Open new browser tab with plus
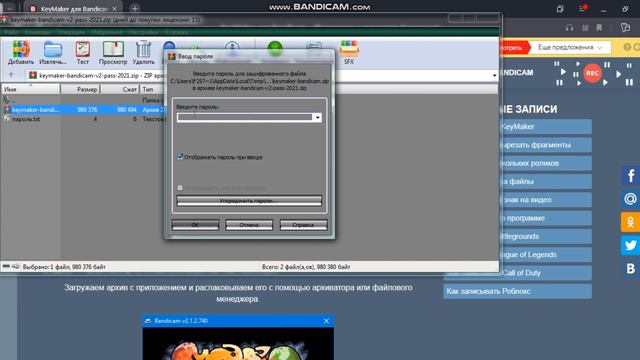Viewport: 640px width, 360px height. pyautogui.click(x=135, y=8)
